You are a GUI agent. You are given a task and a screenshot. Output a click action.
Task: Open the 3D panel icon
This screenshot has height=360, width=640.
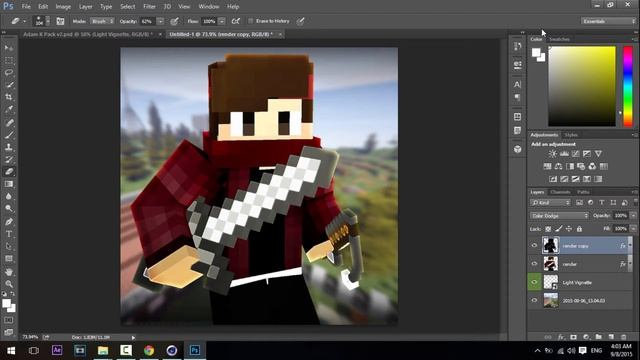[x=518, y=149]
